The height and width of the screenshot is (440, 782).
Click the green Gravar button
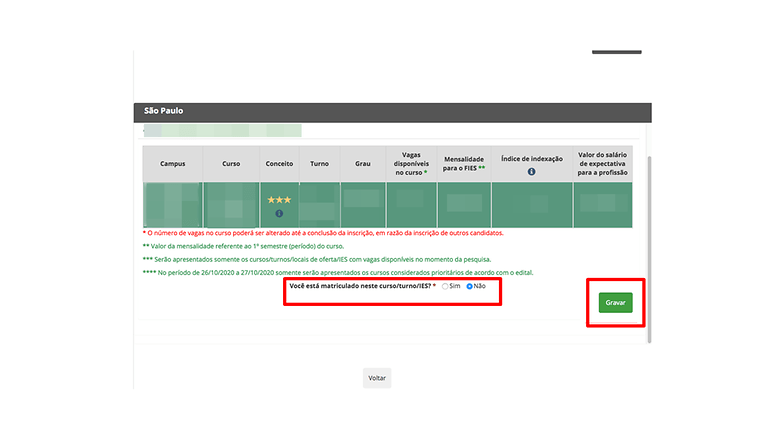pyautogui.click(x=615, y=303)
